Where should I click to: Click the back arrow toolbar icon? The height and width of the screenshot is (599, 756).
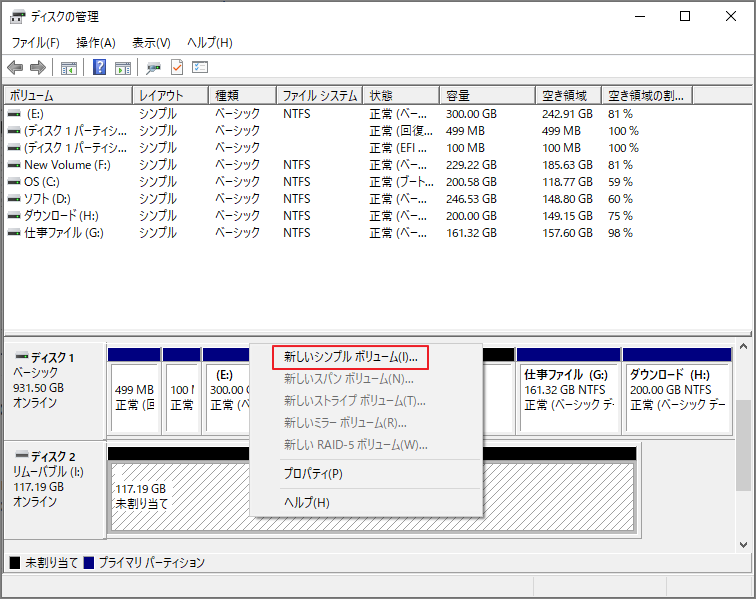(x=15, y=68)
